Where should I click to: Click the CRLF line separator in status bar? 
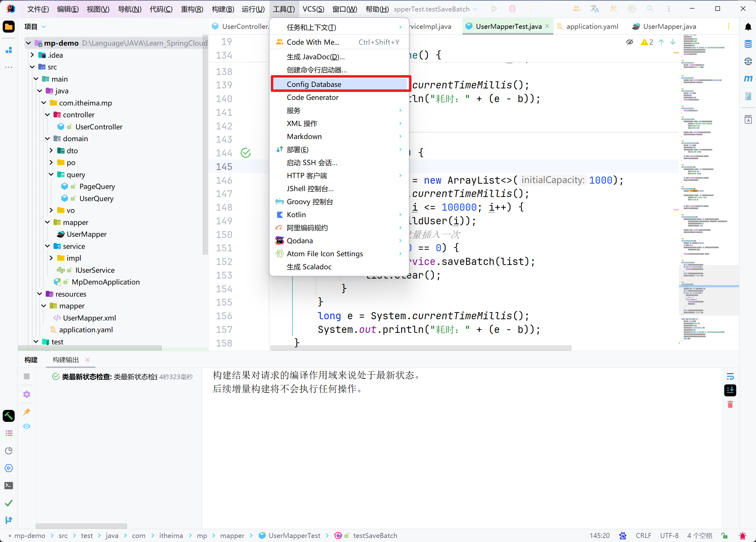click(643, 535)
